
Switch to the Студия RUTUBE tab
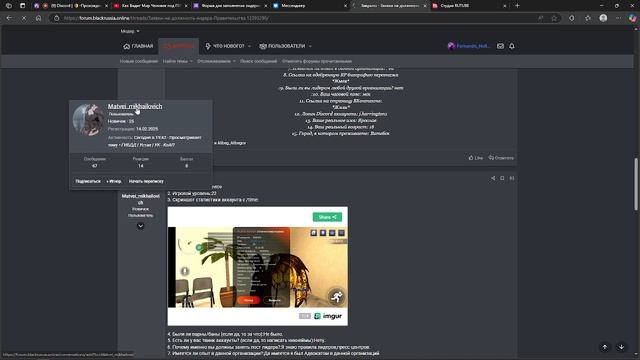click(x=469, y=6)
